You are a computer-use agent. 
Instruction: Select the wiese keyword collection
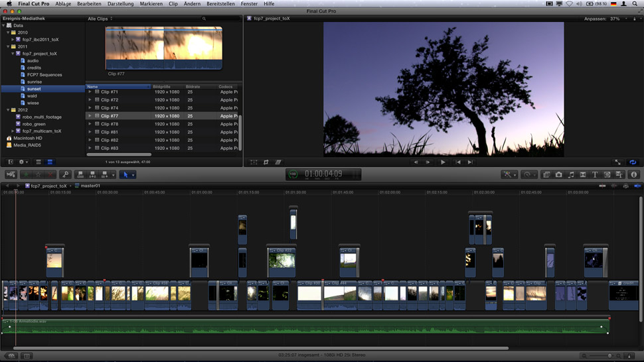click(33, 103)
